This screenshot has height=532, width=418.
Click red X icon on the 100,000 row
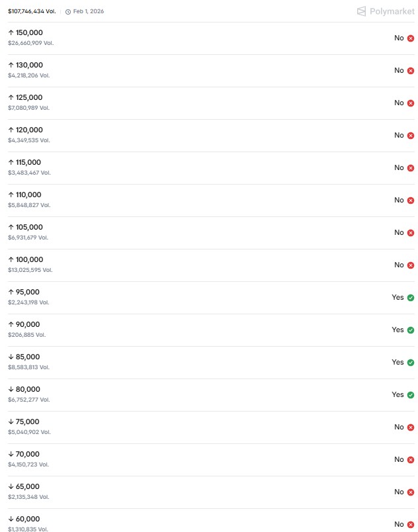(411, 265)
